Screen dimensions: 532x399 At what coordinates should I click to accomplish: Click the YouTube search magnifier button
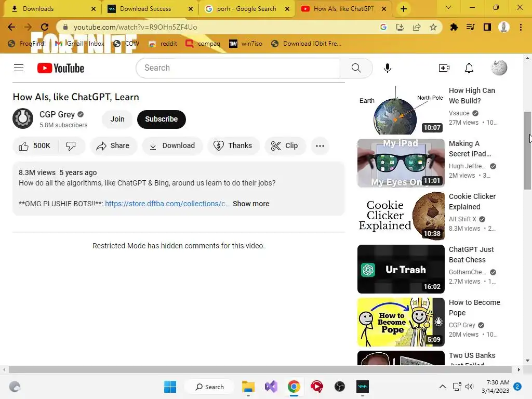(x=356, y=68)
